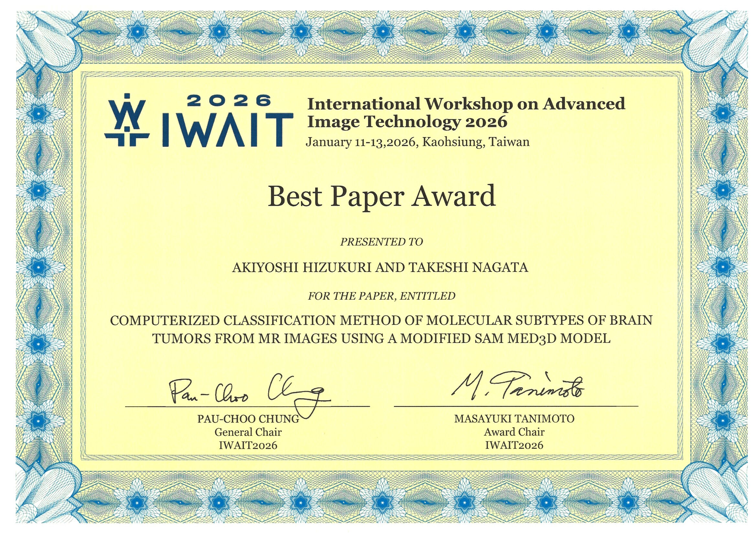Click the PRESENTED TO label
This screenshot has width=756, height=534.
pyautogui.click(x=381, y=242)
